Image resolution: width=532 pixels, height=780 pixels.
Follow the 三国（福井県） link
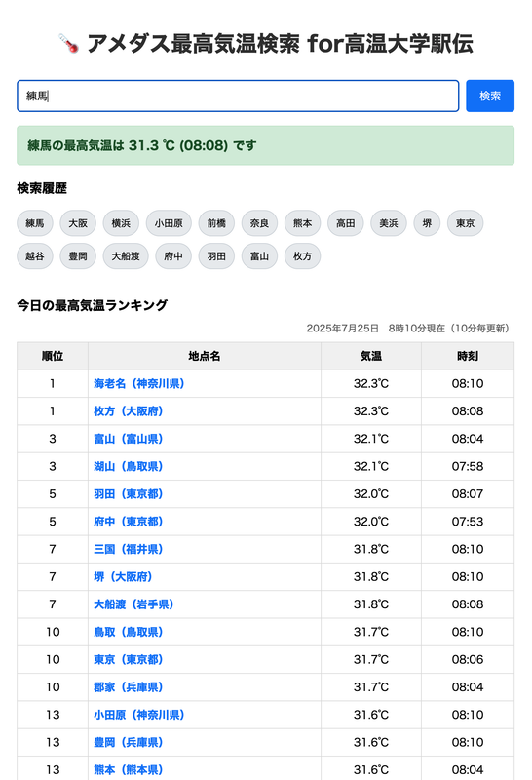click(x=129, y=549)
